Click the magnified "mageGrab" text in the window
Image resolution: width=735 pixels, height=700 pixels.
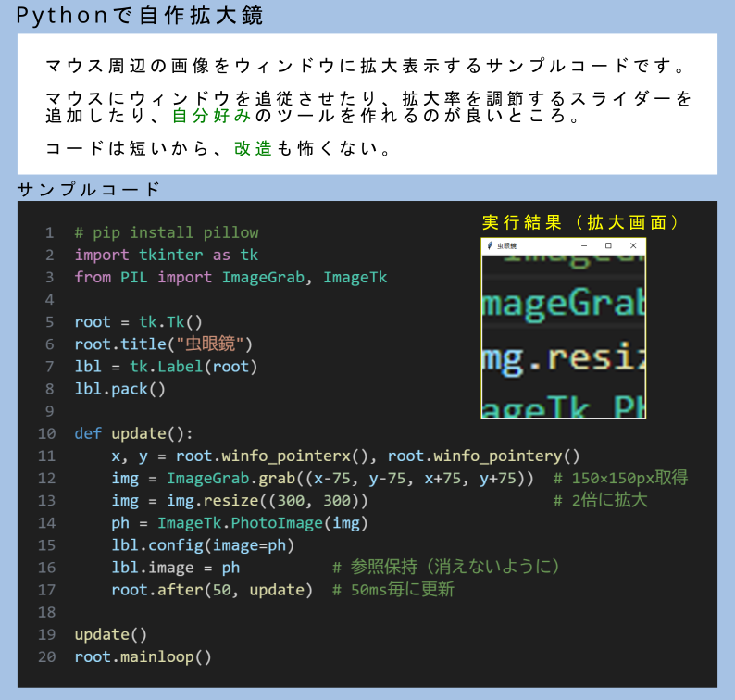pos(564,305)
